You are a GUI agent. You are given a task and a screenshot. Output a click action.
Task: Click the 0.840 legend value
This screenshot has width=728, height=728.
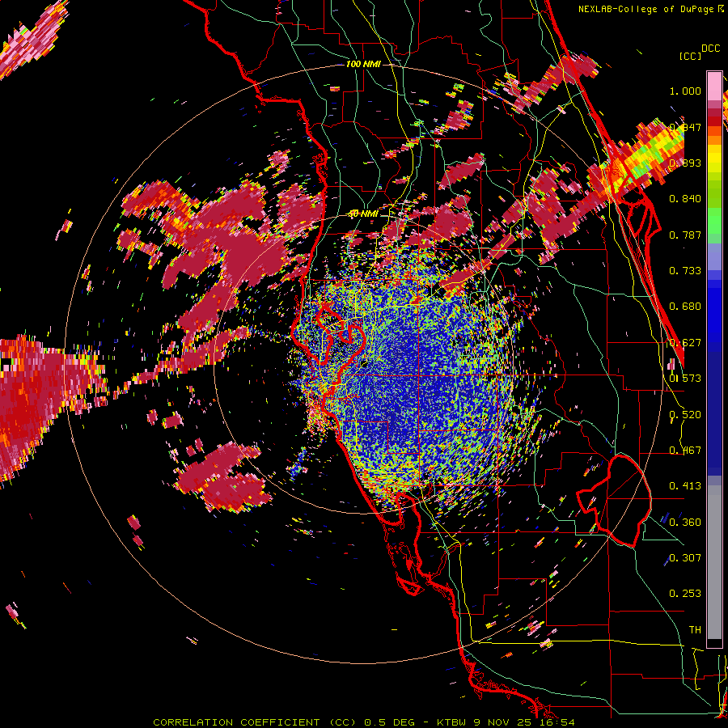tap(685, 199)
